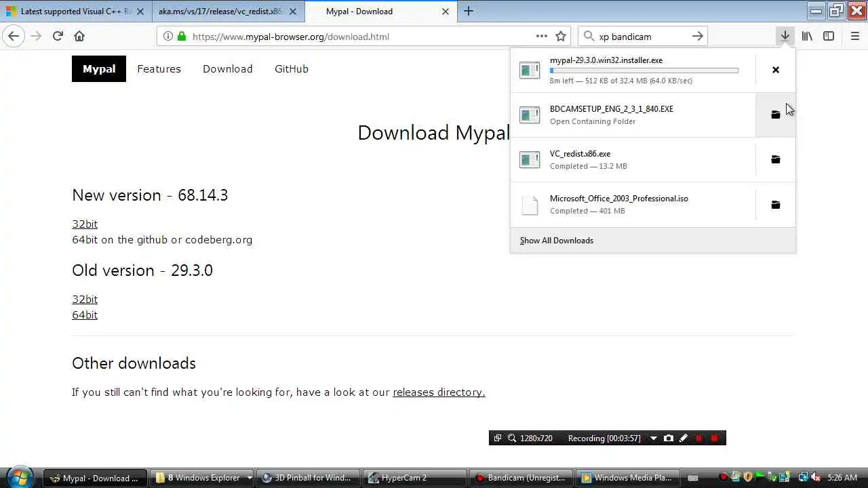This screenshot has height=488, width=868.
Task: Click the muted volume tray icon
Action: [816, 478]
